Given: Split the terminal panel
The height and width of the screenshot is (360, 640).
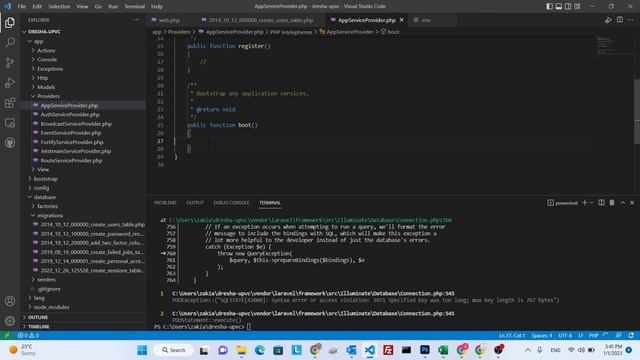Looking at the screenshot, I should pyautogui.click(x=601, y=202).
